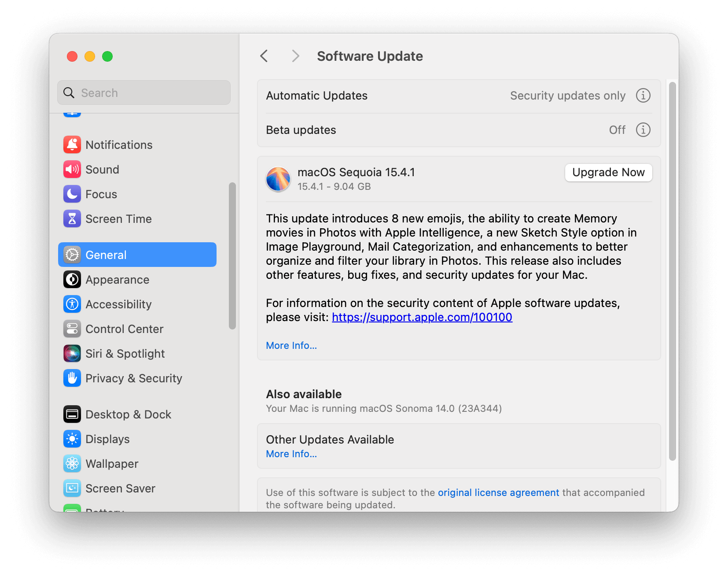Select Screen Time in sidebar
Screen dimensions: 728x577
click(x=137, y=218)
